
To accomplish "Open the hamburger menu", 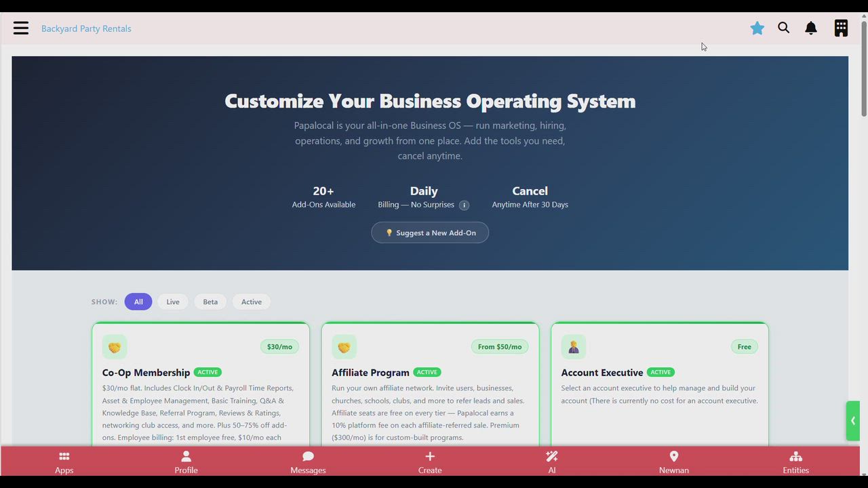I will click(21, 28).
